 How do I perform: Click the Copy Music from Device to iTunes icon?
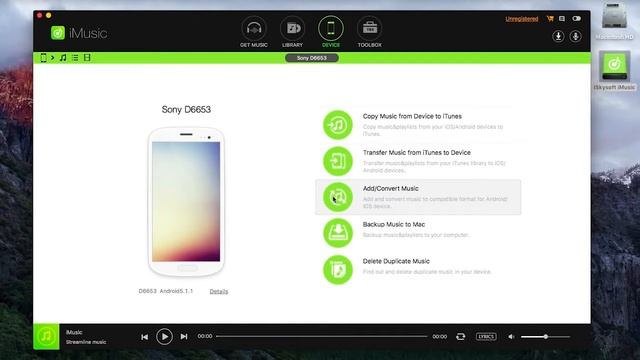pyautogui.click(x=338, y=125)
